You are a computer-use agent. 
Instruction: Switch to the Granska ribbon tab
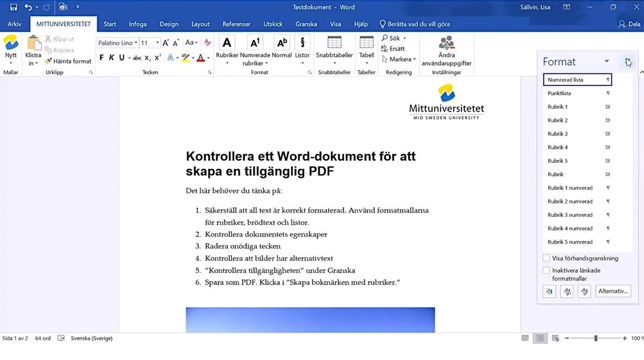306,24
